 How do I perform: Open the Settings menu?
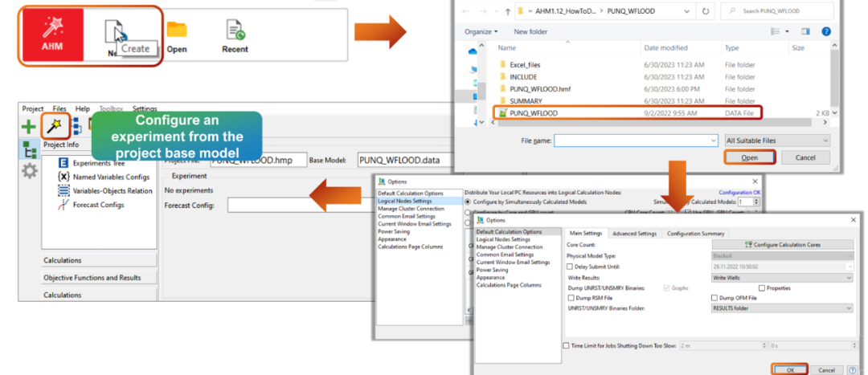pos(145,108)
